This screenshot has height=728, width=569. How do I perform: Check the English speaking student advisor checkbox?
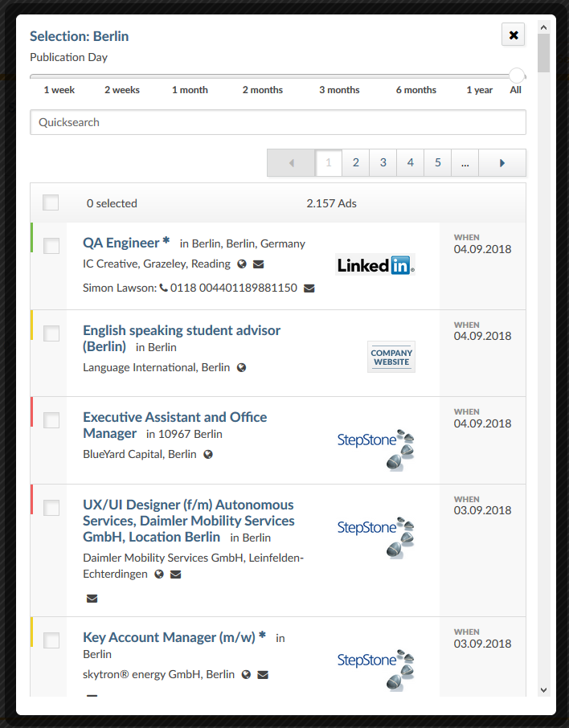pos(51,333)
